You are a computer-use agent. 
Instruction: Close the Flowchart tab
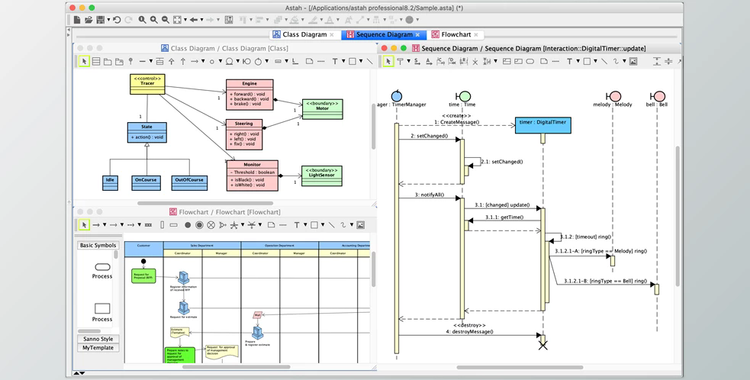(476, 35)
